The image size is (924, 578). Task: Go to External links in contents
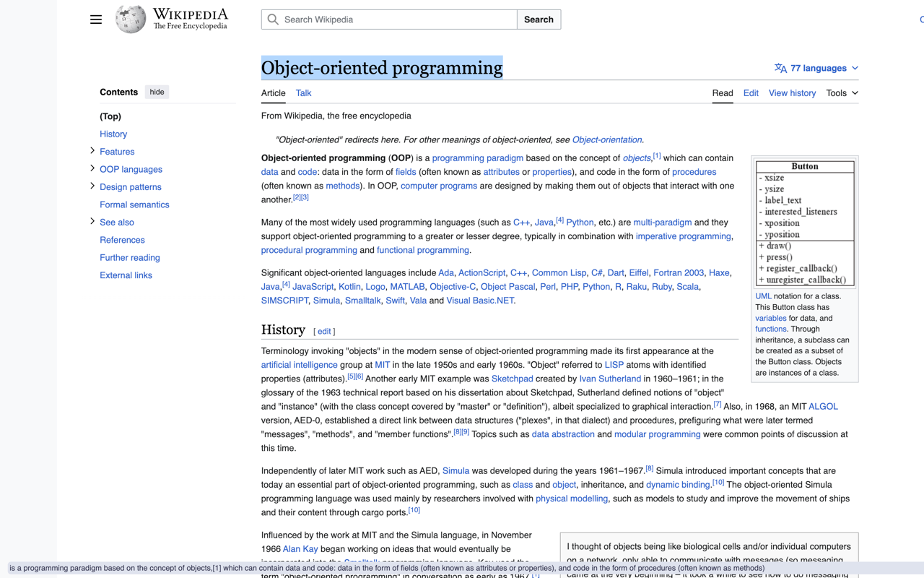click(x=126, y=275)
